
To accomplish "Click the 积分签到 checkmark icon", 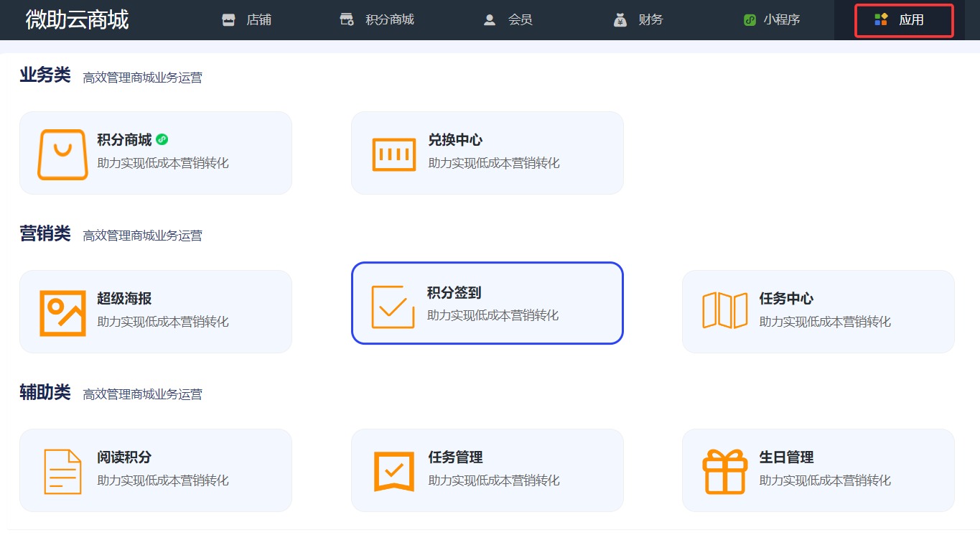I will (x=393, y=307).
